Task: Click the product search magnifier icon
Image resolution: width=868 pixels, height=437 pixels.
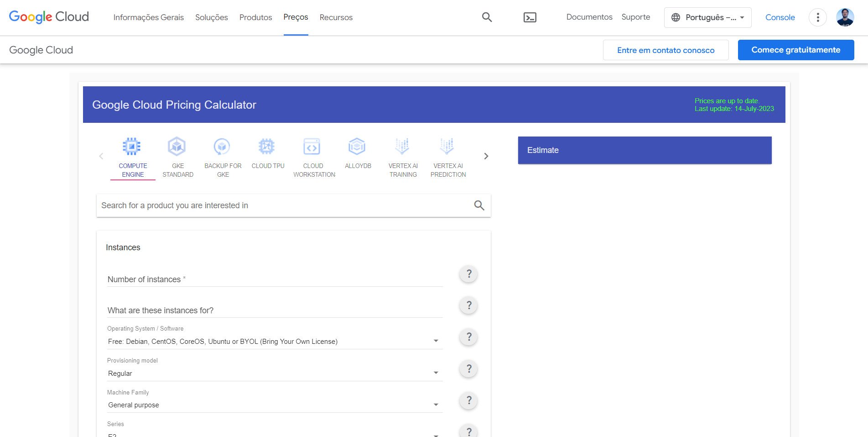Action: point(479,205)
